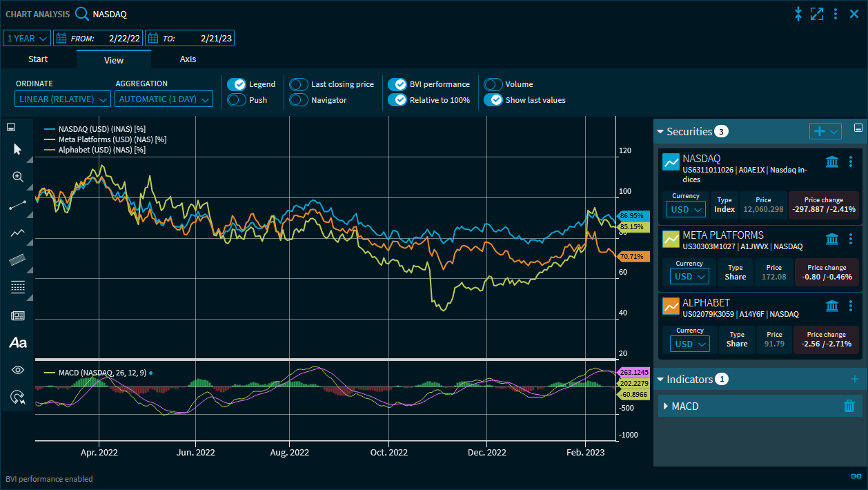Open the Ordinate Linear (Relative) dropdown
This screenshot has height=490, width=868.
click(63, 99)
